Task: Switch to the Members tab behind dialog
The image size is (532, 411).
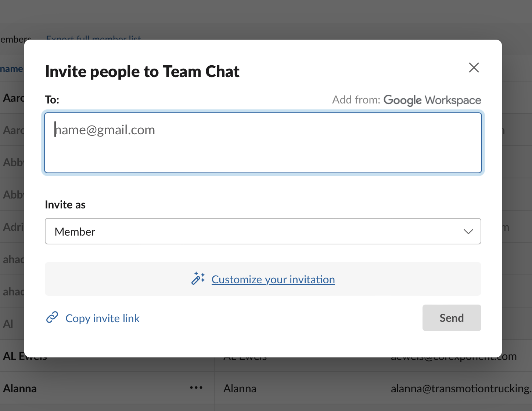Action: coord(15,39)
